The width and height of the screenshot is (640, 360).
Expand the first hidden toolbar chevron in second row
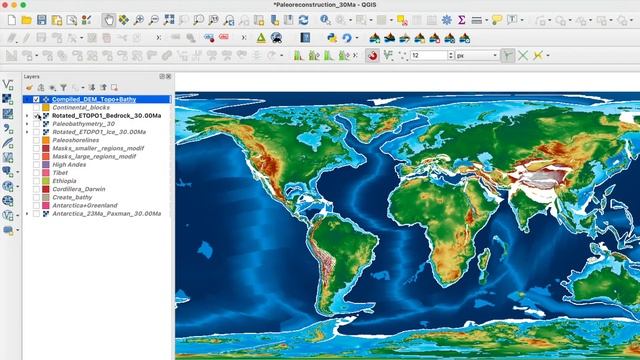click(158, 38)
